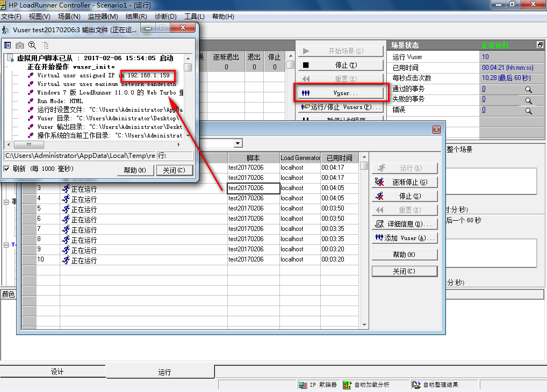
Task: Click the errors count link
Action: point(484,110)
